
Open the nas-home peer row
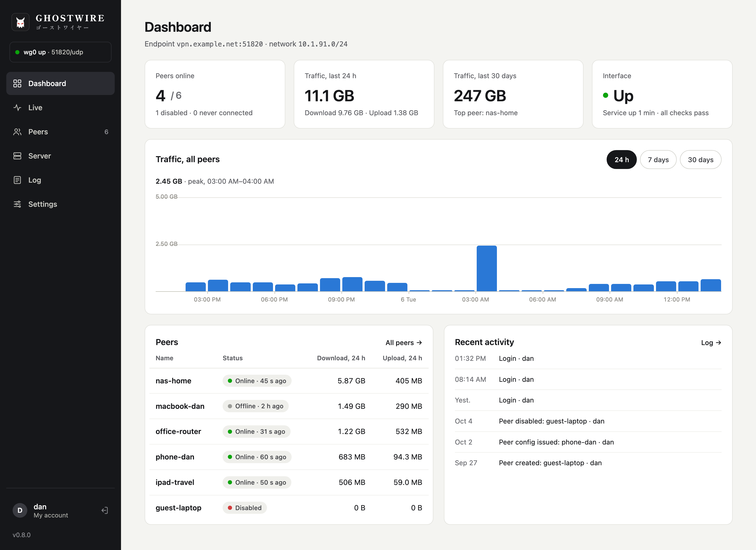point(289,381)
